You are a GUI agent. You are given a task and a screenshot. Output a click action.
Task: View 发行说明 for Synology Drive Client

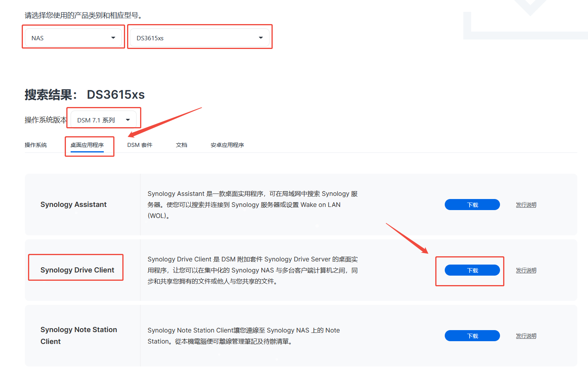tap(526, 270)
